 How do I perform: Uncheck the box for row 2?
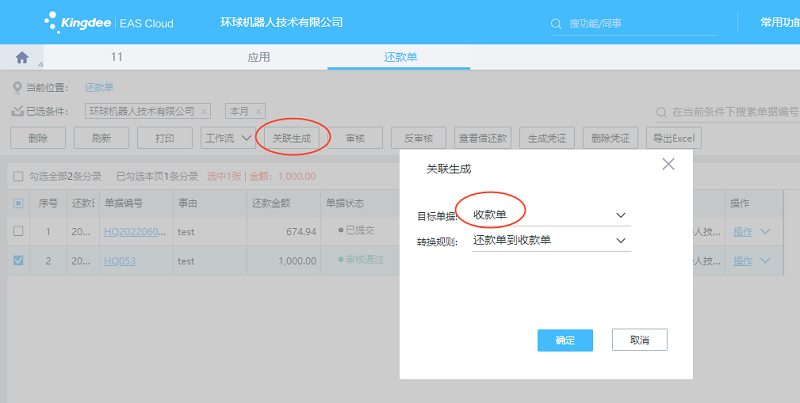coord(18,261)
